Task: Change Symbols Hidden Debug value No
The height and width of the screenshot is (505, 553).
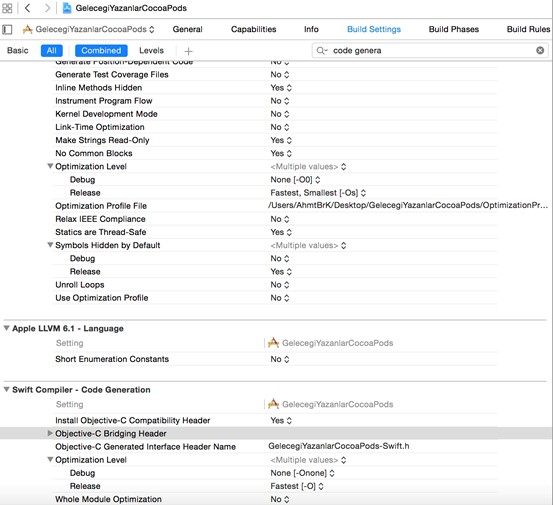Action: [280, 258]
